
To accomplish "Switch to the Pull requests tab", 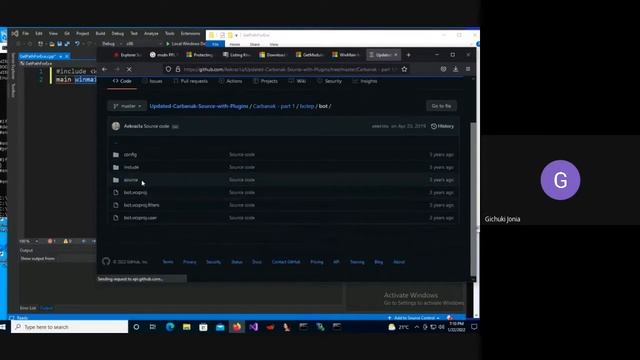I will 190,81.
